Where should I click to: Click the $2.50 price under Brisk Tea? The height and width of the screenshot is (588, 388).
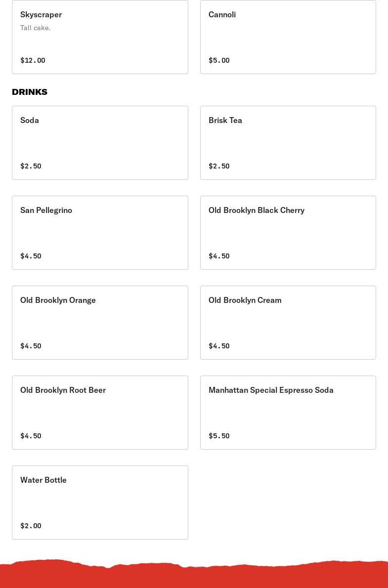click(219, 166)
